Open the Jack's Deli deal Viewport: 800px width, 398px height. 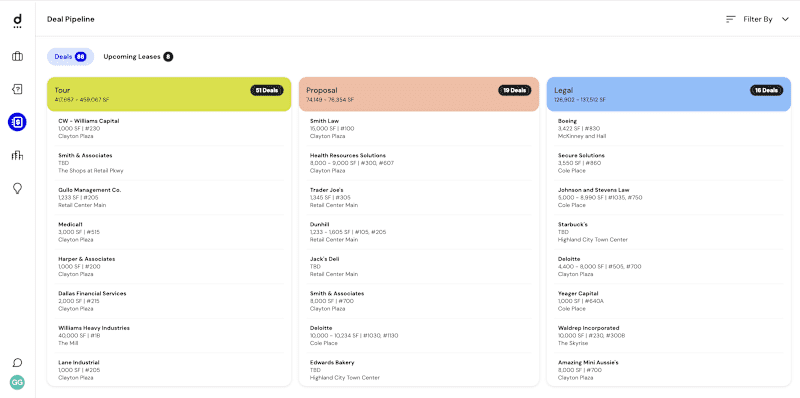tap(420, 266)
